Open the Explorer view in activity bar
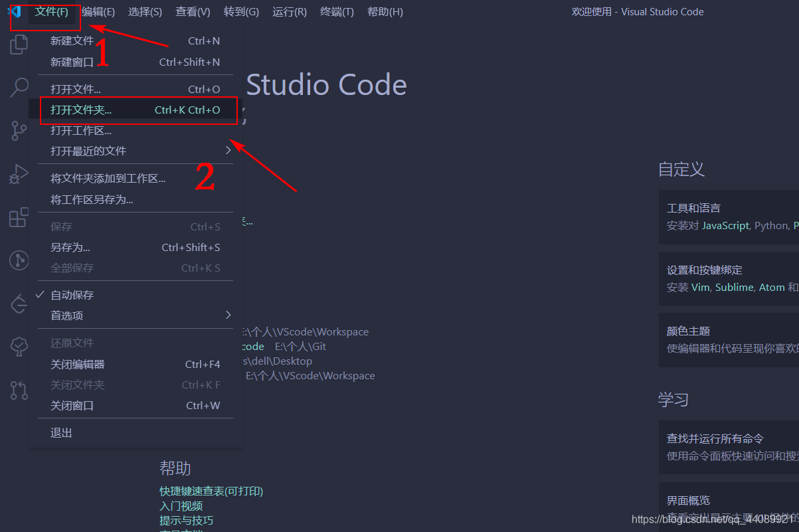799x532 pixels. [x=19, y=44]
